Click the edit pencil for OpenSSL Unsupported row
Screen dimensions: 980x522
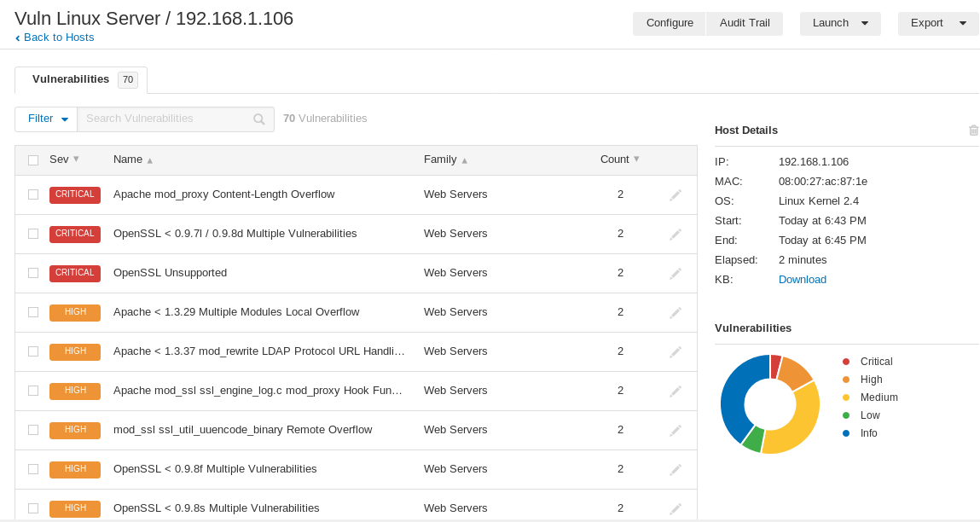tap(675, 274)
